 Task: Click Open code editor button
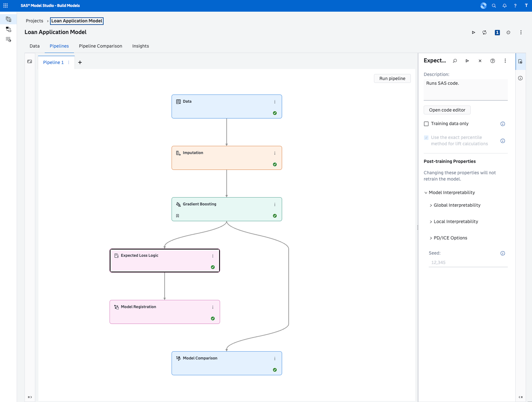click(x=447, y=110)
